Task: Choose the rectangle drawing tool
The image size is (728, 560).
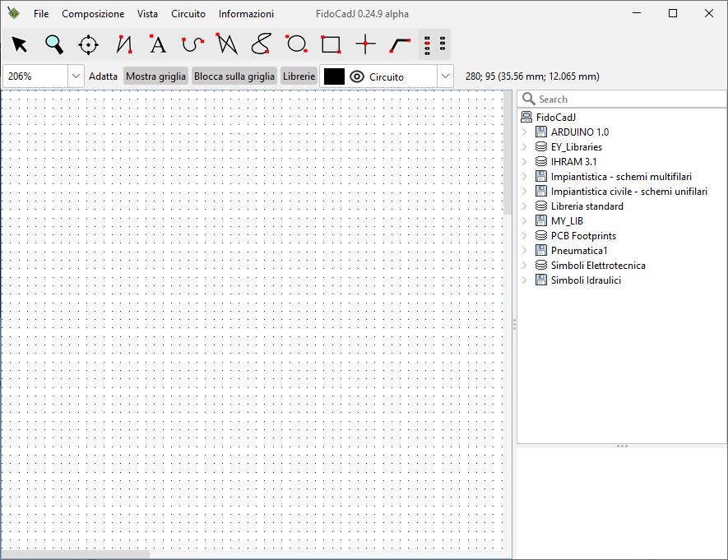Action: [331, 44]
